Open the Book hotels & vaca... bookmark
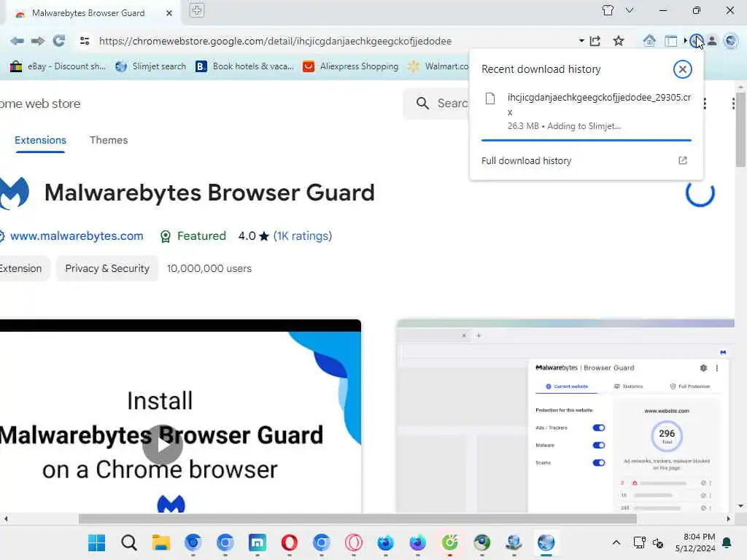Screen dimensions: 747x560 click(x=244, y=66)
